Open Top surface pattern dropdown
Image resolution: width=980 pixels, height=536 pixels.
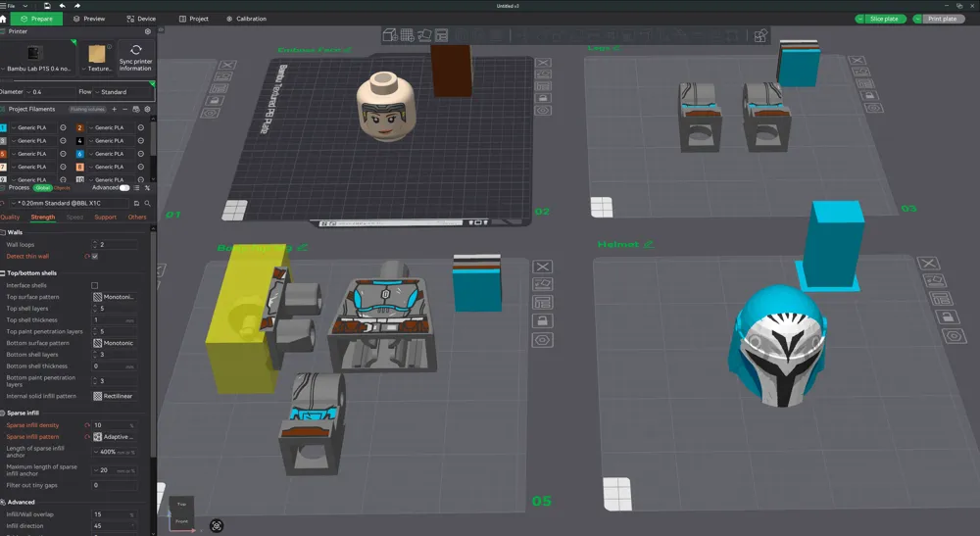pos(114,297)
